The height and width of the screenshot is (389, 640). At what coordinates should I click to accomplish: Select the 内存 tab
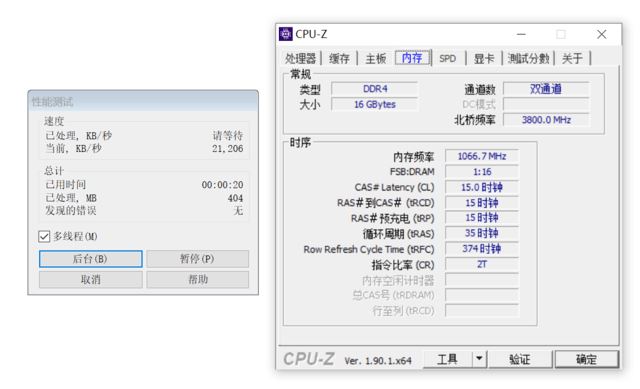tap(412, 58)
